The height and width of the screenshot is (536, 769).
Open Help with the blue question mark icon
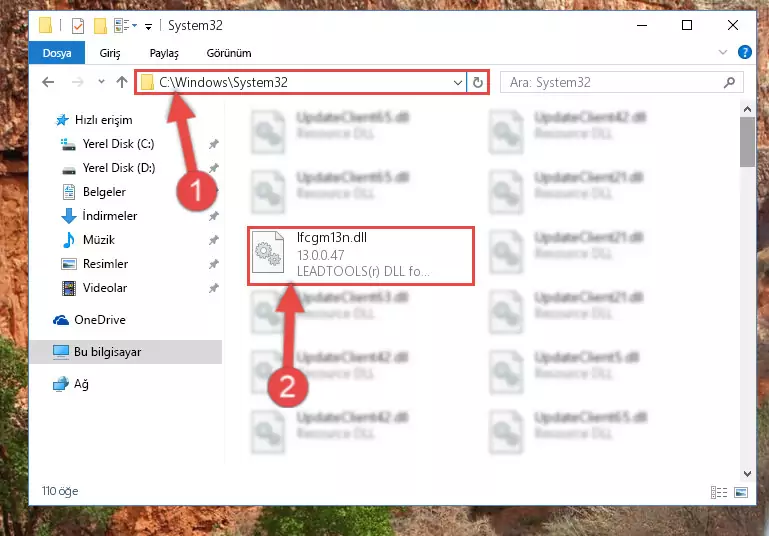744,52
